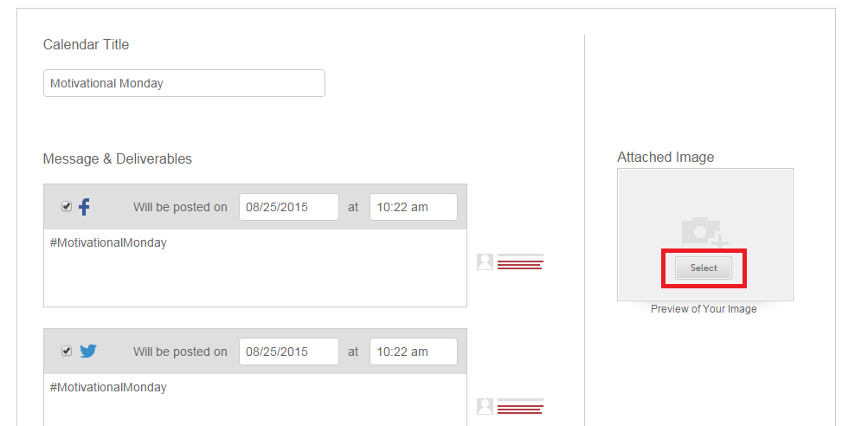Click the Calendar Title text field
This screenshot has width=868, height=426.
183,83
